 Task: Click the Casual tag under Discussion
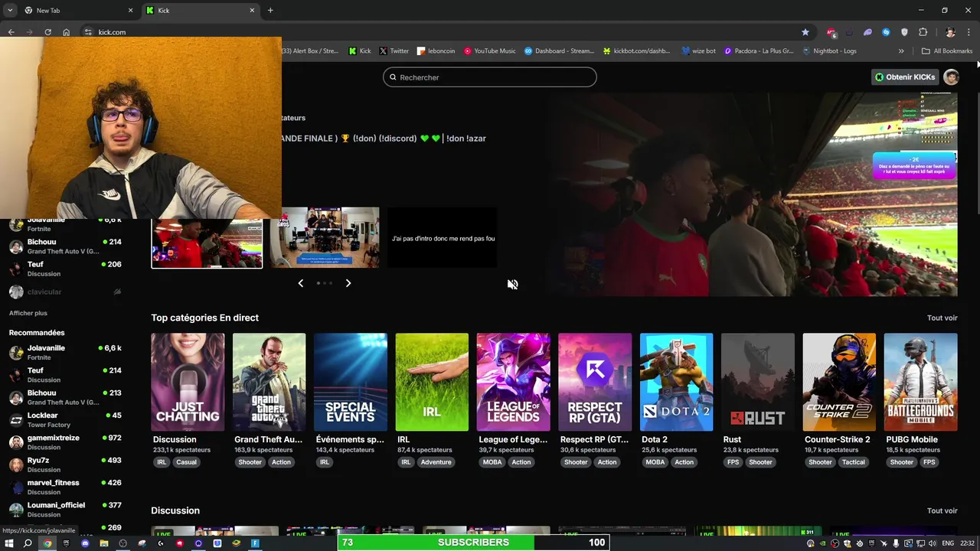[186, 462]
